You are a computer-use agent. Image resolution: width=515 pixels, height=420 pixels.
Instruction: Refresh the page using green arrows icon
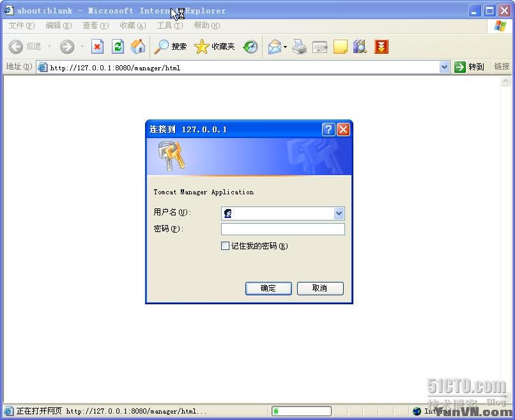pyautogui.click(x=118, y=47)
